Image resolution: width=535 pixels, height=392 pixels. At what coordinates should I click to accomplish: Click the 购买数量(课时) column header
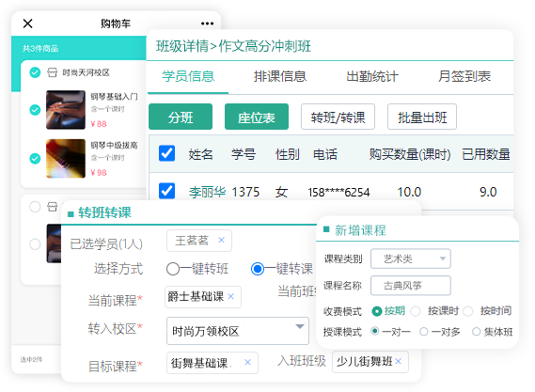[410, 154]
